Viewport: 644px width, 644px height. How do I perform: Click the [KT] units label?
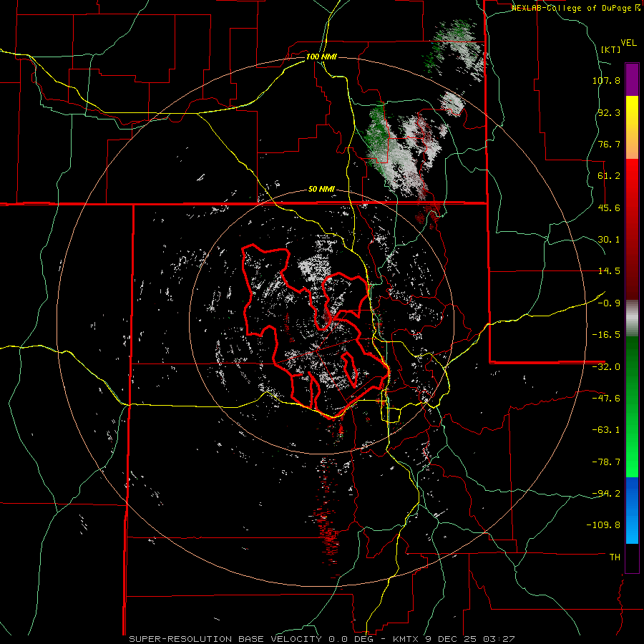[611, 49]
